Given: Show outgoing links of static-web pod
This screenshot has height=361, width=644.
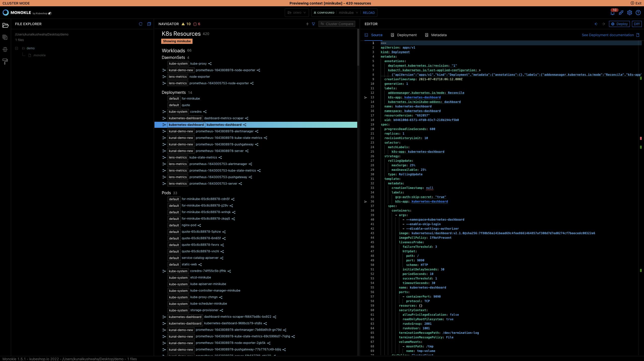Looking at the screenshot, I should coord(200,265).
